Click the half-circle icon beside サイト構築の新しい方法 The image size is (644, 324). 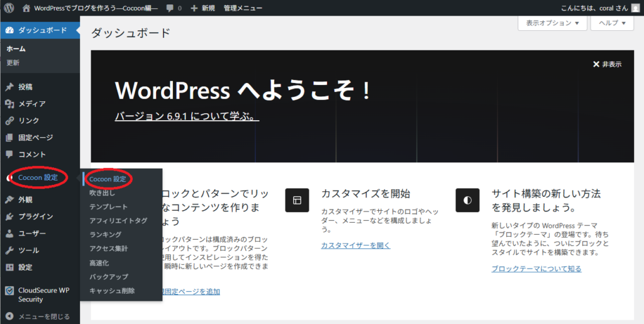[x=467, y=200]
